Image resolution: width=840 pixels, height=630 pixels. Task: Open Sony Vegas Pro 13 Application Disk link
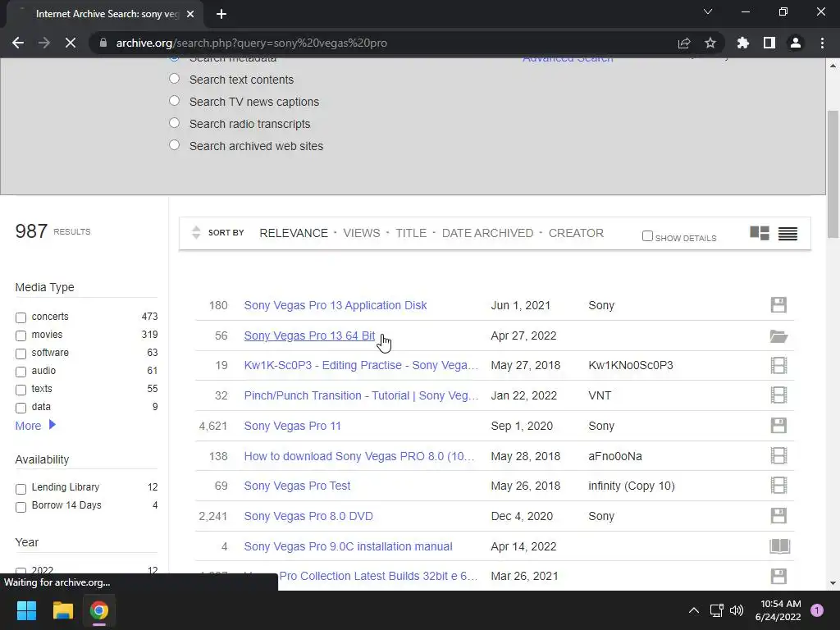(x=336, y=305)
